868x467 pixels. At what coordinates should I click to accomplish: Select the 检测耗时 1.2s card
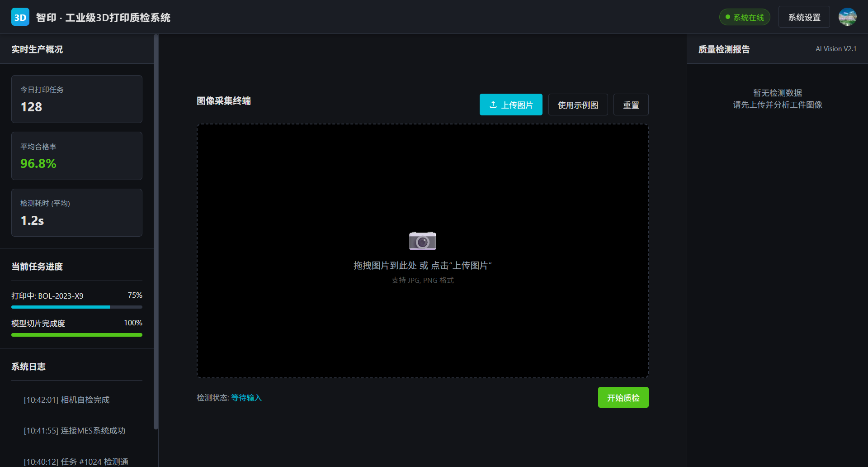tap(77, 213)
